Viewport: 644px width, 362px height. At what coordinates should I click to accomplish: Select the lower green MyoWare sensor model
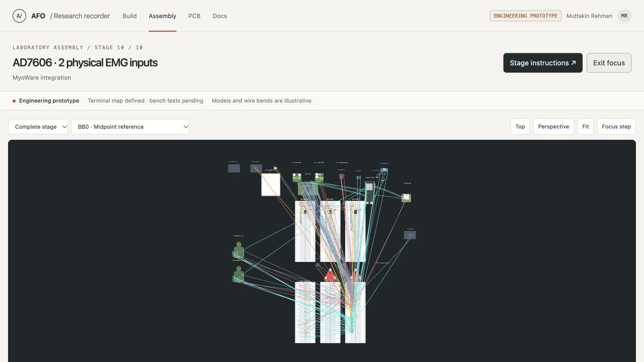point(238,274)
